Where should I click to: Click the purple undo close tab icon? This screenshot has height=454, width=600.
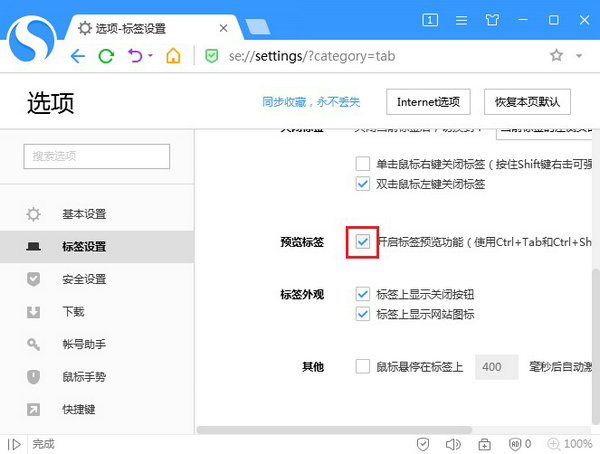pyautogui.click(x=134, y=56)
